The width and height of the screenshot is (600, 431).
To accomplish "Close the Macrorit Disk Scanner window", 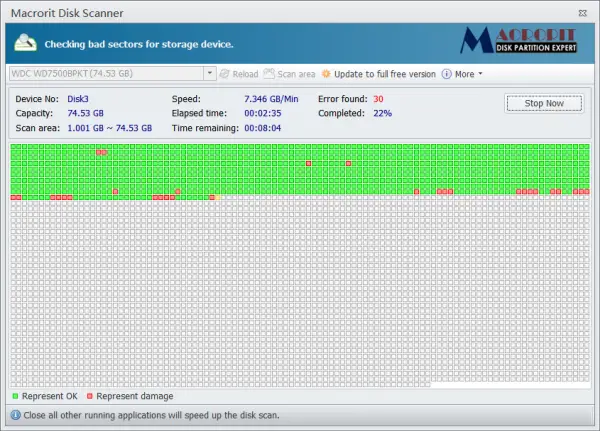I will click(582, 13).
